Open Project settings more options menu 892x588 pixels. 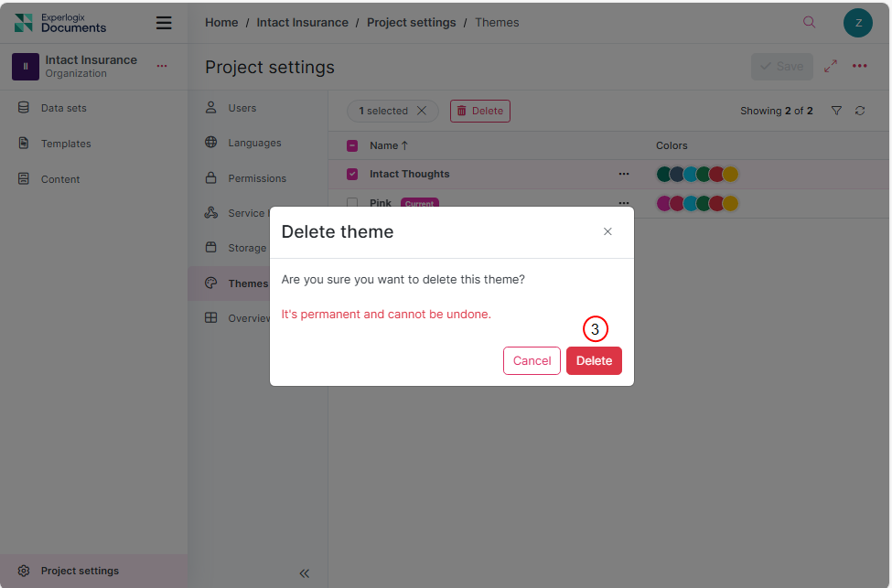coord(860,66)
